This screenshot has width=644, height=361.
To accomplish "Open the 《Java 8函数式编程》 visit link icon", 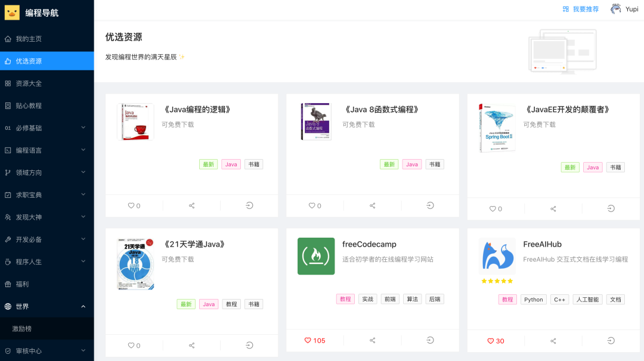I will point(430,206).
